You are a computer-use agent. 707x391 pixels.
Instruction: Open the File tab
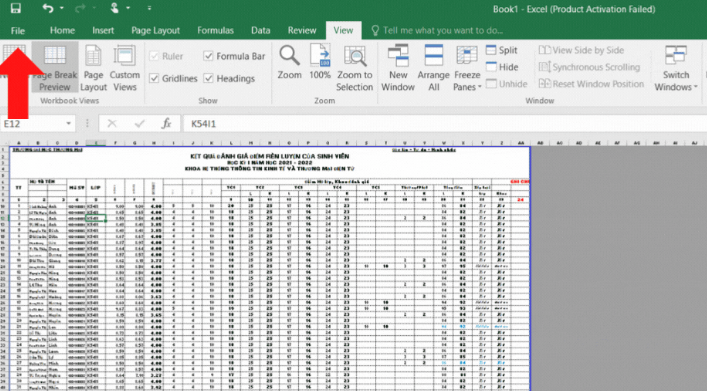[x=18, y=31]
